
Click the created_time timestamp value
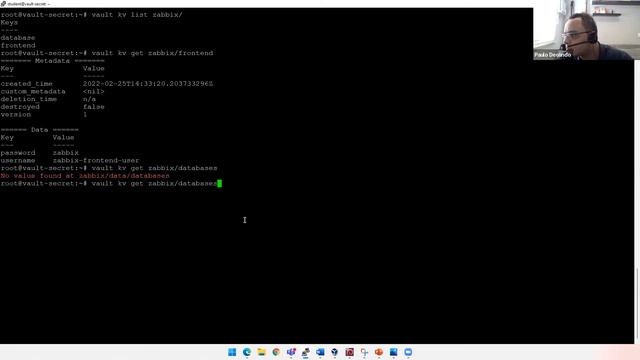click(148, 84)
